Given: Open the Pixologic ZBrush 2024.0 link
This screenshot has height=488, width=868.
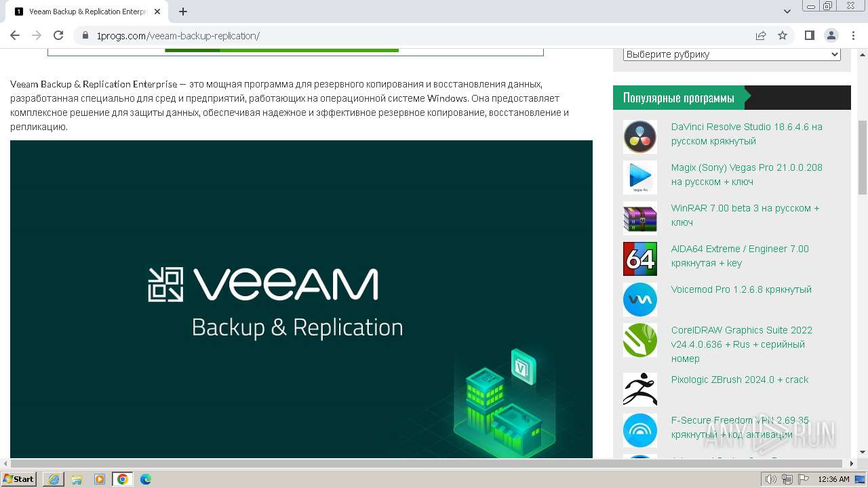Looking at the screenshot, I should pyautogui.click(x=740, y=380).
